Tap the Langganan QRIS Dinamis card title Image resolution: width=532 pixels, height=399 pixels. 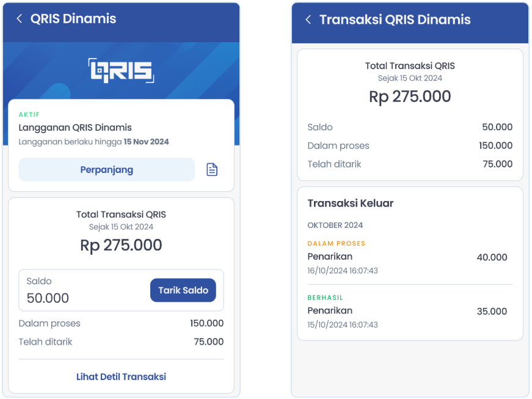(x=75, y=128)
